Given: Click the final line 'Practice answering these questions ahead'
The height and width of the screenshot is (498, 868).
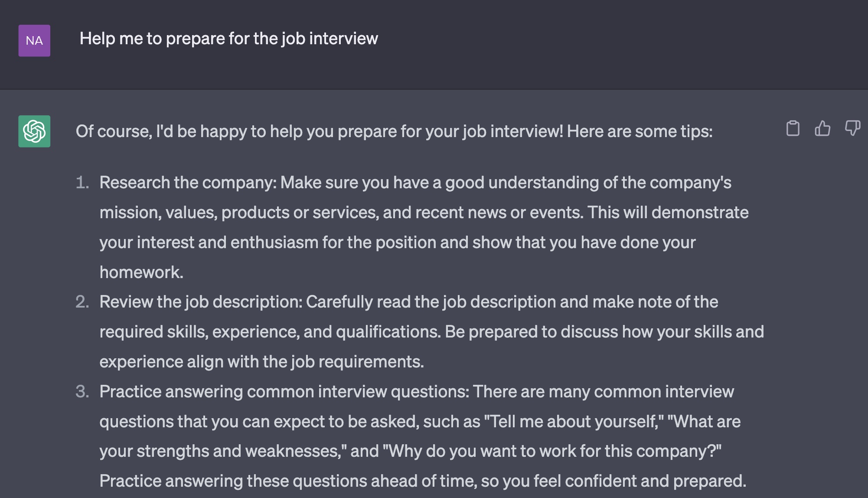Looking at the screenshot, I should coord(423,481).
